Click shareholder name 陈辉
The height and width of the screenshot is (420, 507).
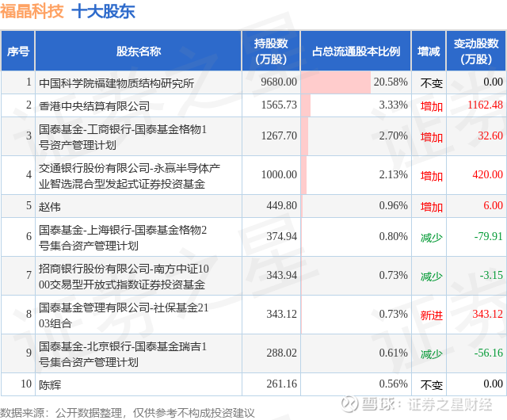pos(49,384)
